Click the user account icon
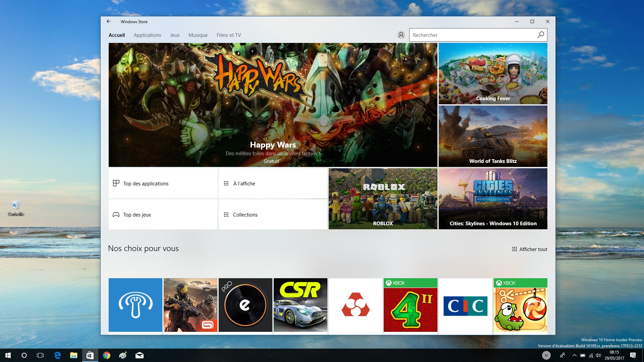This screenshot has height=362, width=644. click(x=401, y=35)
